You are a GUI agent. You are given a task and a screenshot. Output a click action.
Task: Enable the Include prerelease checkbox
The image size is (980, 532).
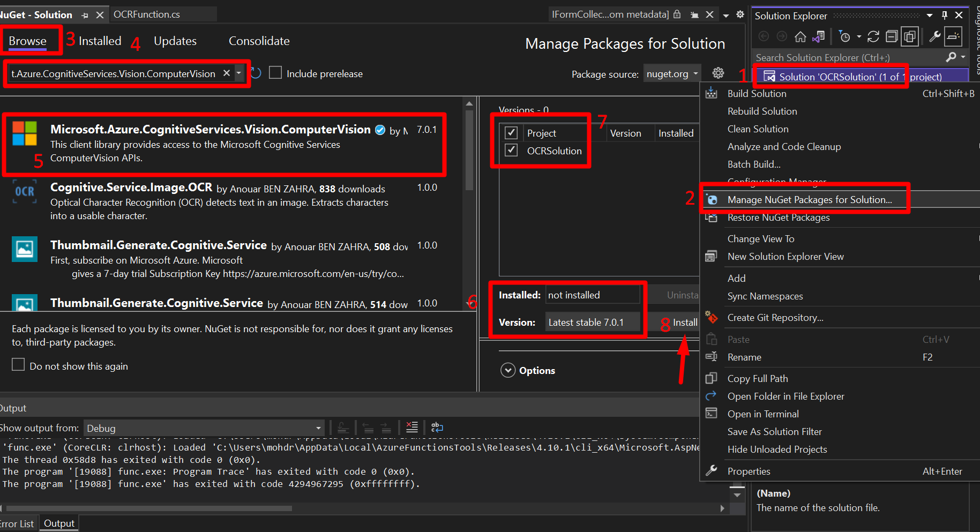coord(275,72)
